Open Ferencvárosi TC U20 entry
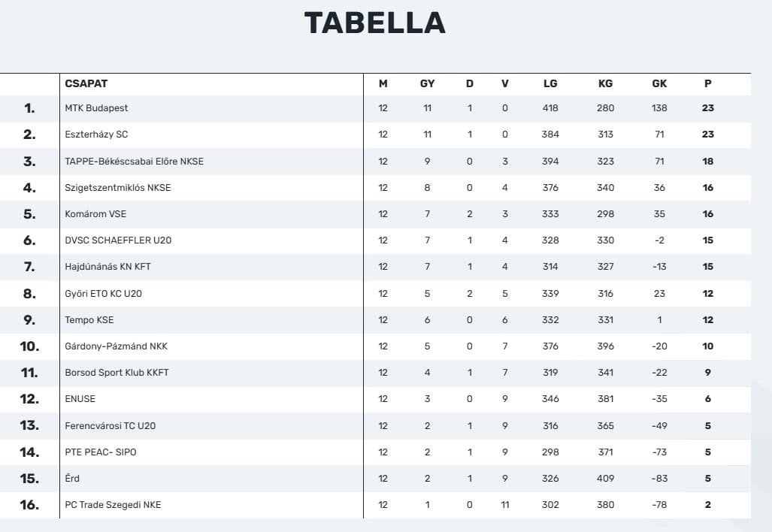The width and height of the screenshot is (772, 532). pyautogui.click(x=110, y=426)
